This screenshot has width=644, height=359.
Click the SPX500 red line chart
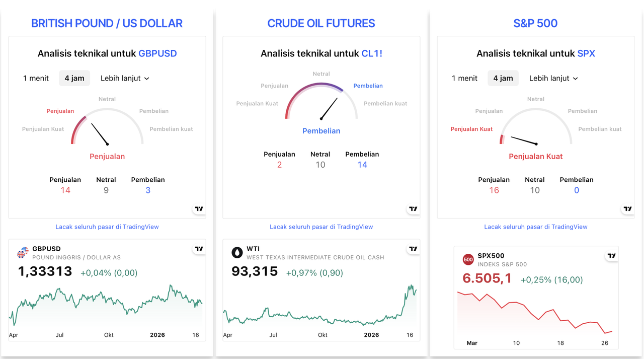tap(535, 312)
